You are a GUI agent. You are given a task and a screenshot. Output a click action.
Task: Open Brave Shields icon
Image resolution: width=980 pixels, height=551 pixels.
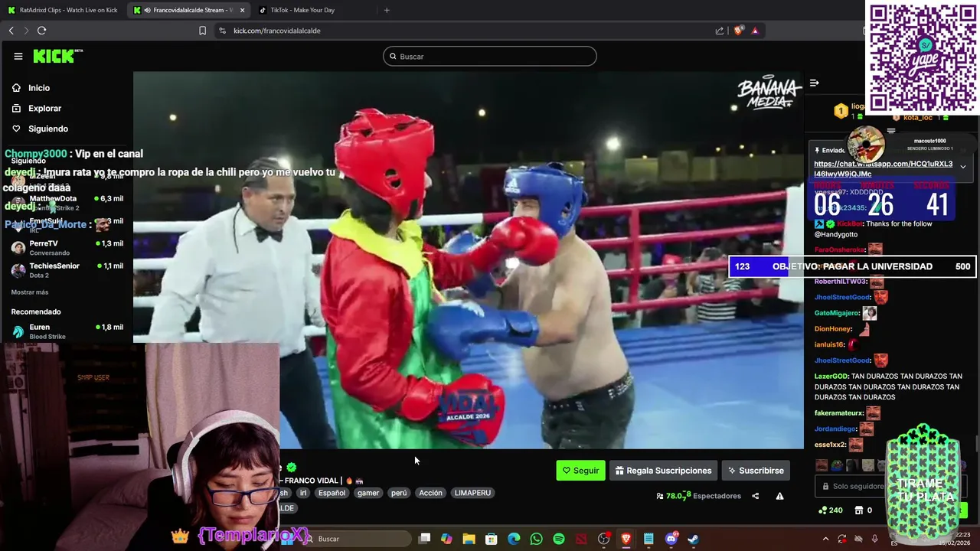738,31
